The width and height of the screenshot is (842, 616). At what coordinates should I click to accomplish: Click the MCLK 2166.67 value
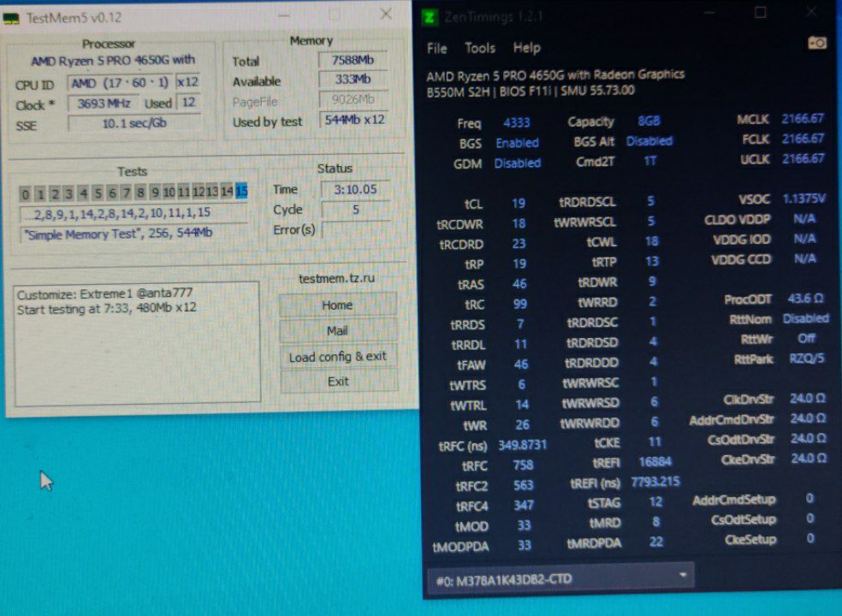pos(803,119)
